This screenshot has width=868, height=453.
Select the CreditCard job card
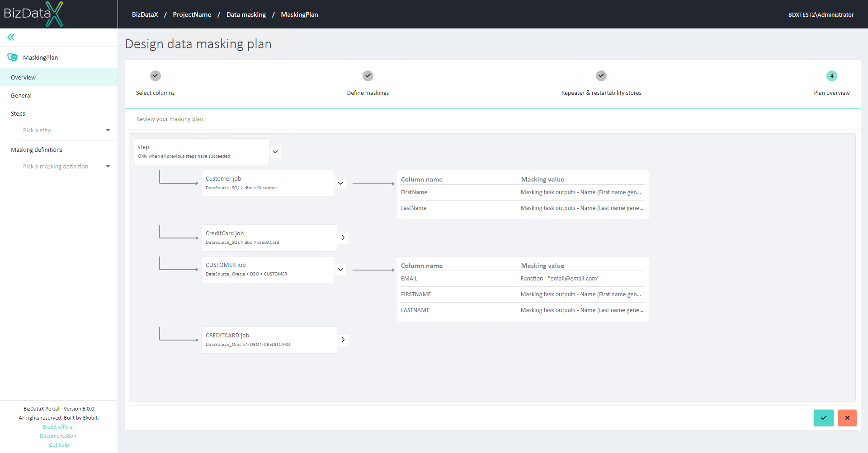tap(269, 238)
